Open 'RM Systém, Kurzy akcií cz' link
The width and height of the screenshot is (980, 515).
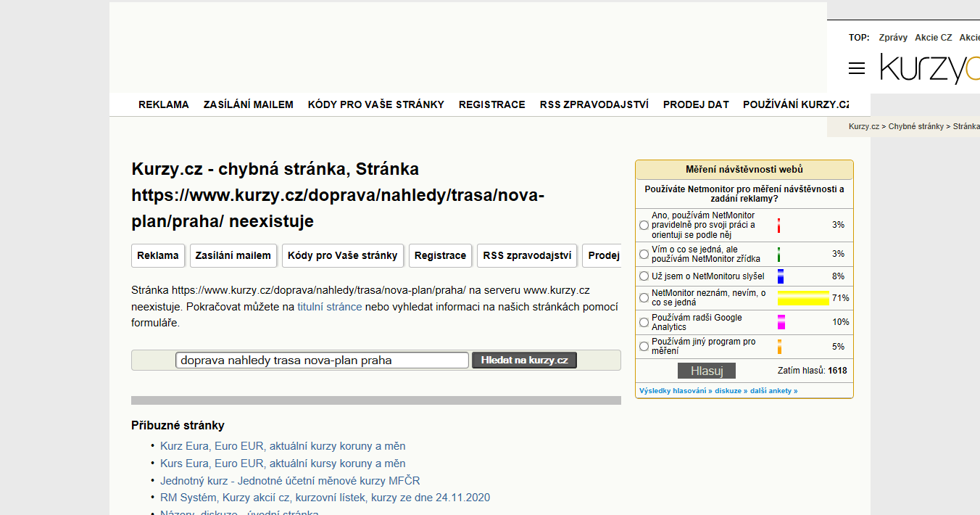click(325, 498)
